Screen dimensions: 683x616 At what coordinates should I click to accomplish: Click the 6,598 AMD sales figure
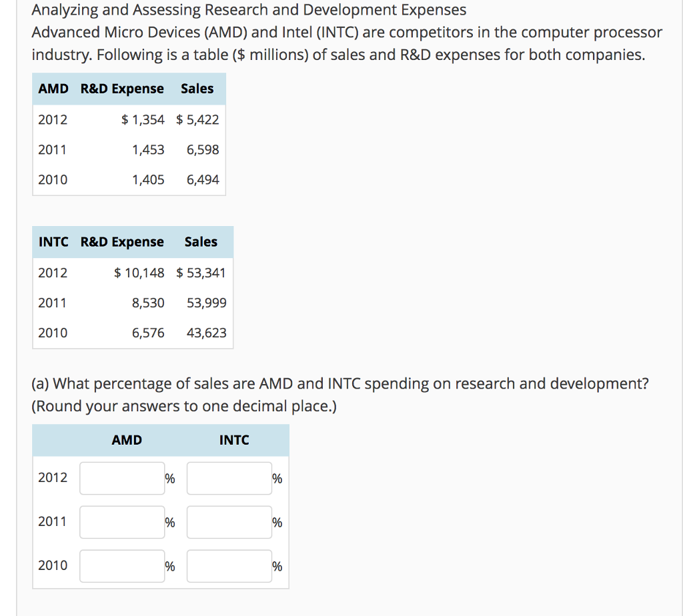203,149
